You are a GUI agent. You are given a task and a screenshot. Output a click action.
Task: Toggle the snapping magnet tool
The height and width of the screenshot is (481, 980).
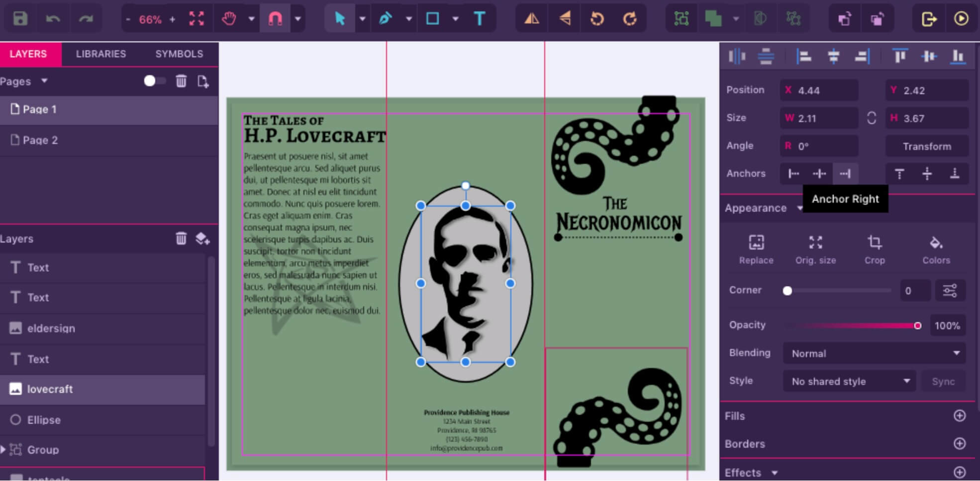tap(275, 19)
